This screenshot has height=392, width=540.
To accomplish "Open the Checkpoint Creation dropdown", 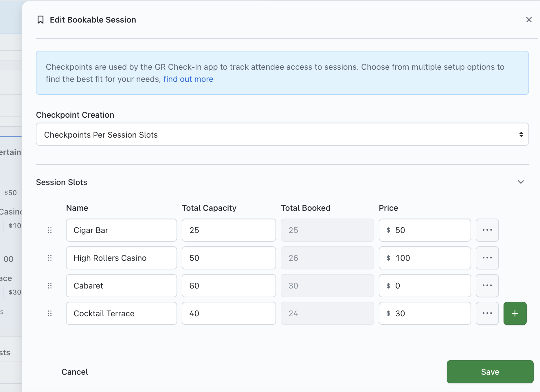I will point(282,134).
